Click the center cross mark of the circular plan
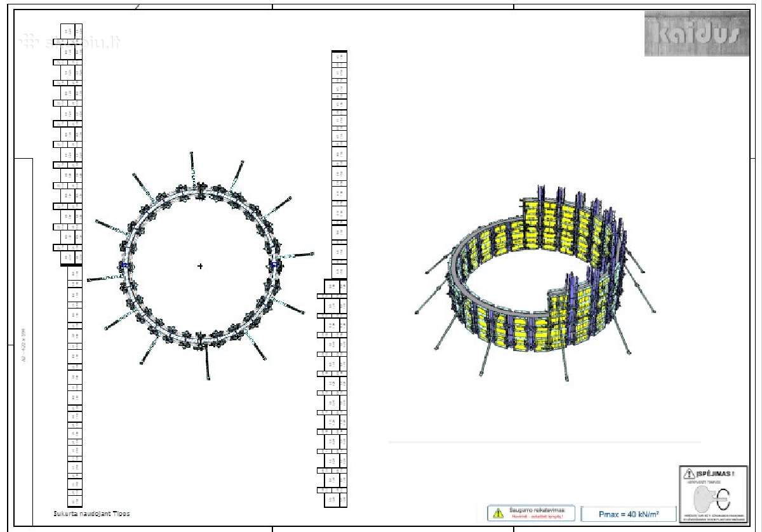762x532 pixels. click(201, 266)
